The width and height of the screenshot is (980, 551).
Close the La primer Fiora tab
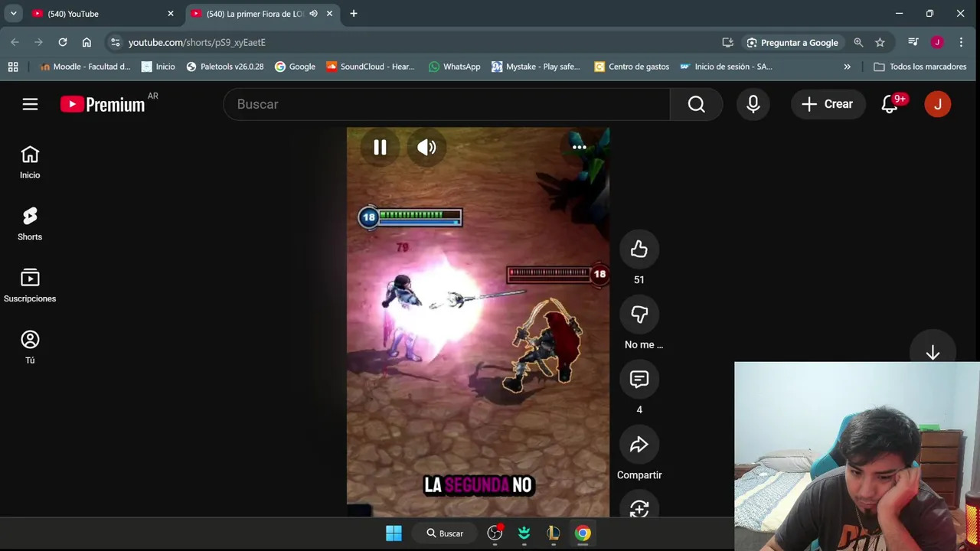coord(330,14)
